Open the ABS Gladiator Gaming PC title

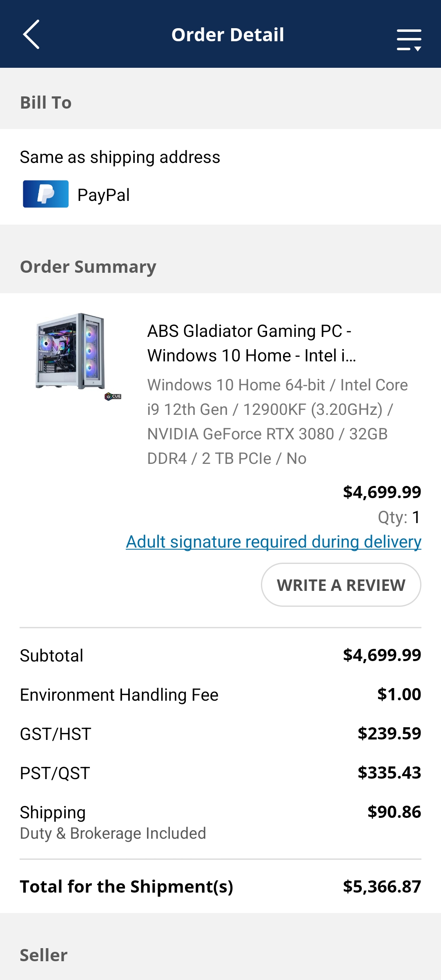coord(251,343)
